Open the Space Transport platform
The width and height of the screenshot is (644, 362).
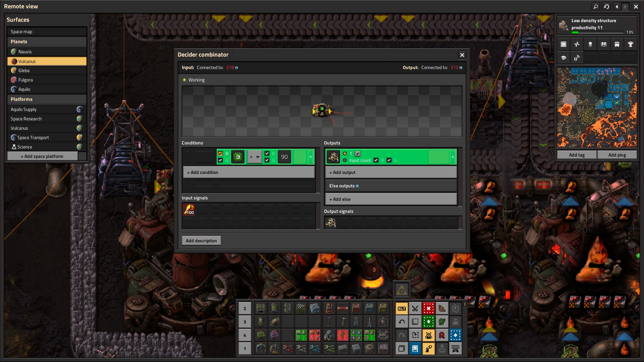pos(47,137)
